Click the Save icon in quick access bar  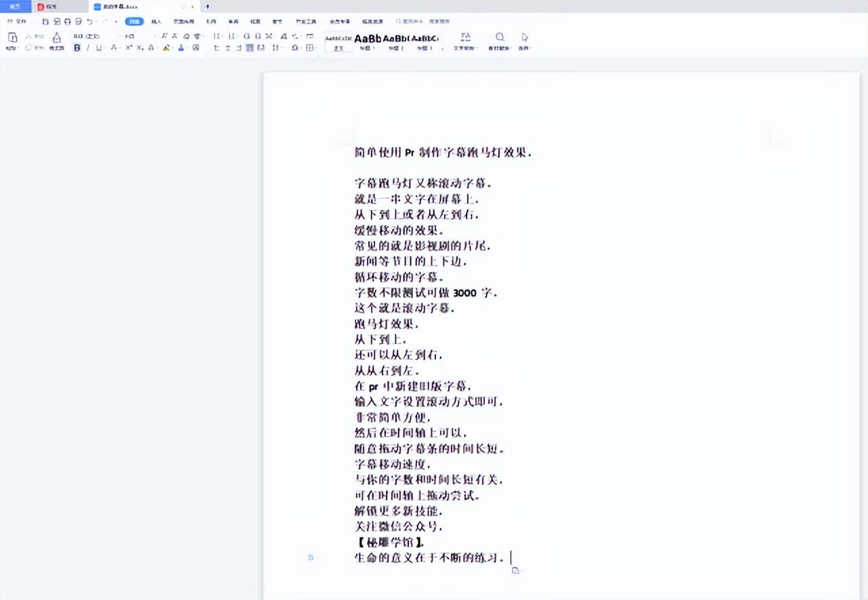(x=45, y=22)
